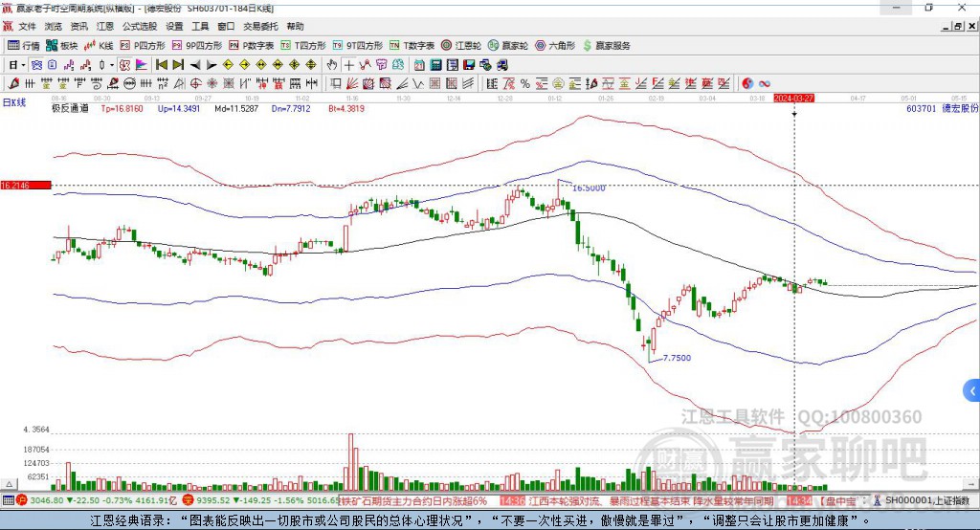Click the Md=11.5287 indicator value
The width and height of the screenshot is (980, 530).
[236, 109]
